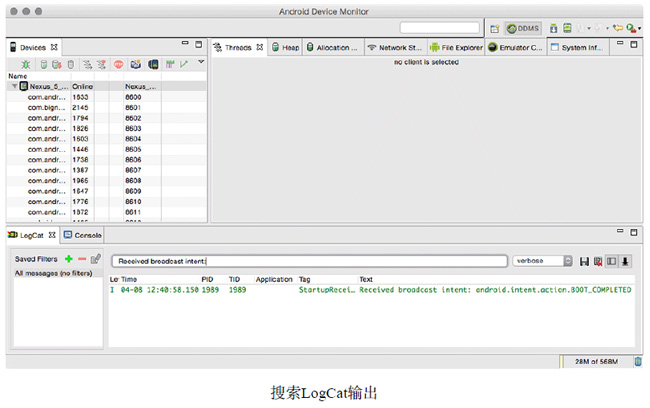Toggle the DDMS perspective button
The height and width of the screenshot is (408, 650).
[x=523, y=29]
